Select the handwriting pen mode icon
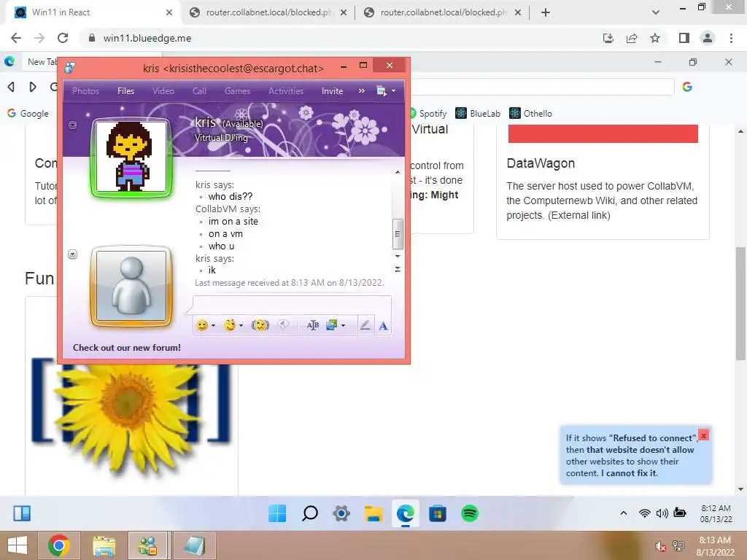 click(x=365, y=325)
